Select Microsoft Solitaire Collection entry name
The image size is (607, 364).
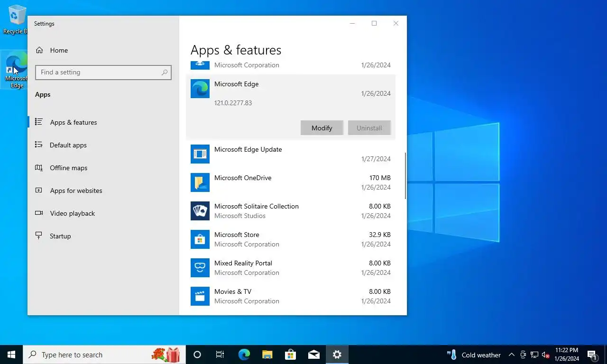pyautogui.click(x=257, y=206)
